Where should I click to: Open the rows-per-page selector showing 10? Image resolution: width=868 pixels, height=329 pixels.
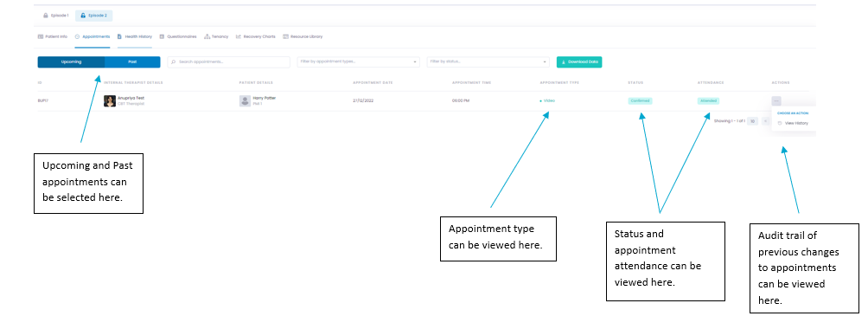752,121
